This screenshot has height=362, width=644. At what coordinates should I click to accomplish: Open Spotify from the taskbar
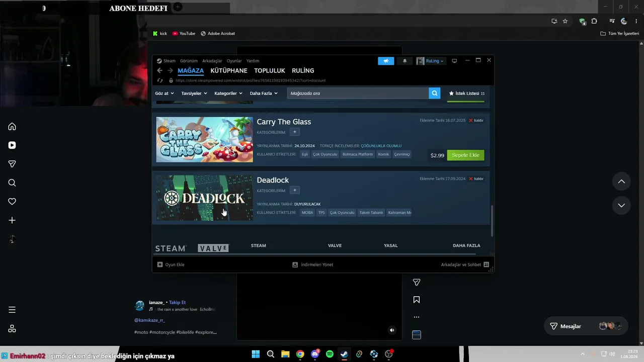point(330,354)
